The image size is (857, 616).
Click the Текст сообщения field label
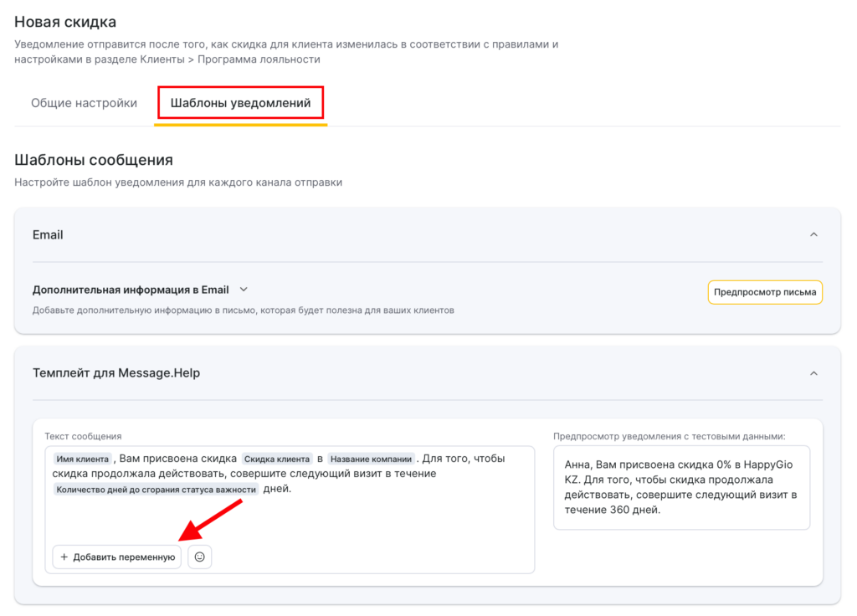(x=83, y=436)
